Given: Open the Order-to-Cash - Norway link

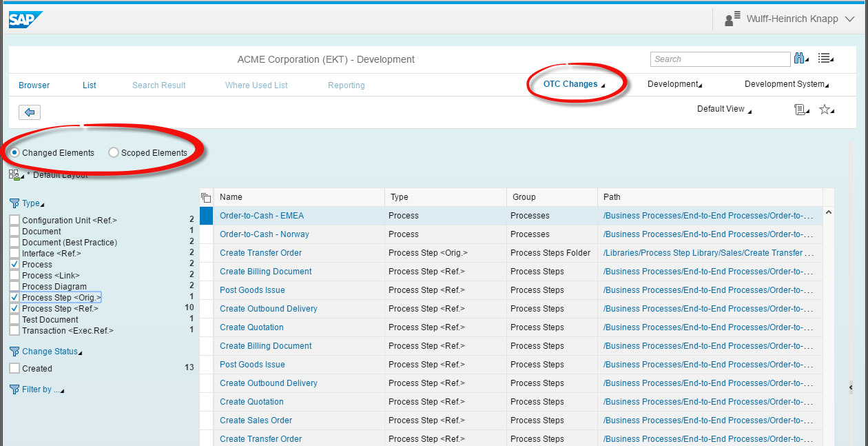Looking at the screenshot, I should [265, 234].
